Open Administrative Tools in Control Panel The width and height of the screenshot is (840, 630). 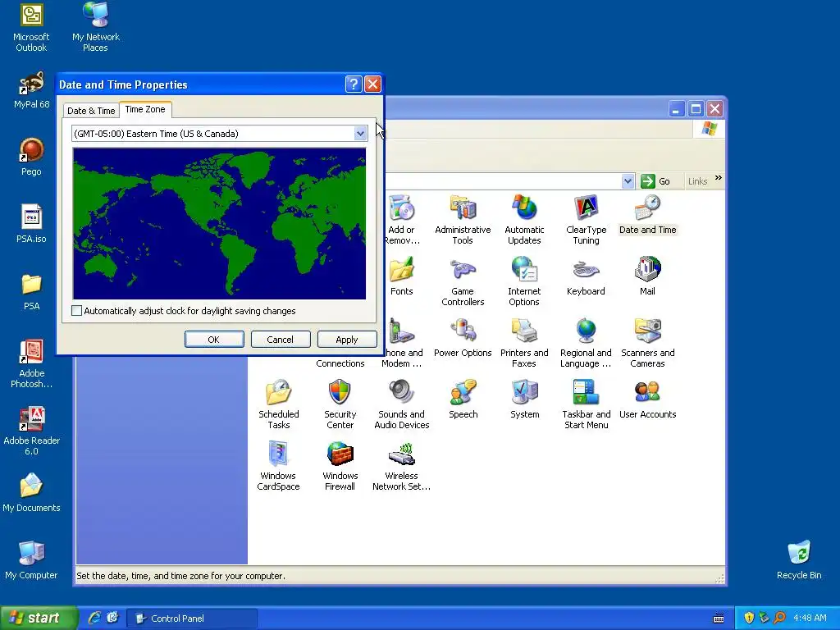tap(463, 220)
